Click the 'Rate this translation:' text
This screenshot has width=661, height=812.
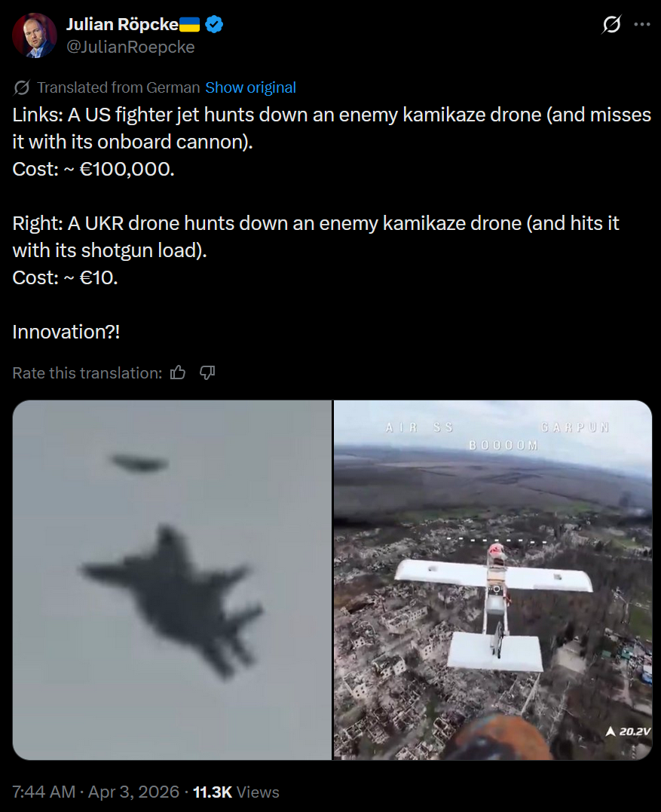87,373
